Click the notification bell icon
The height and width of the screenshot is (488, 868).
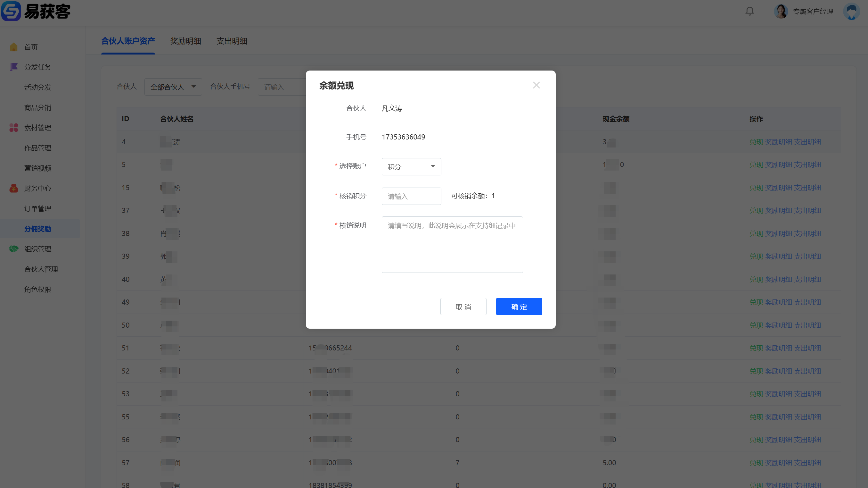(749, 11)
